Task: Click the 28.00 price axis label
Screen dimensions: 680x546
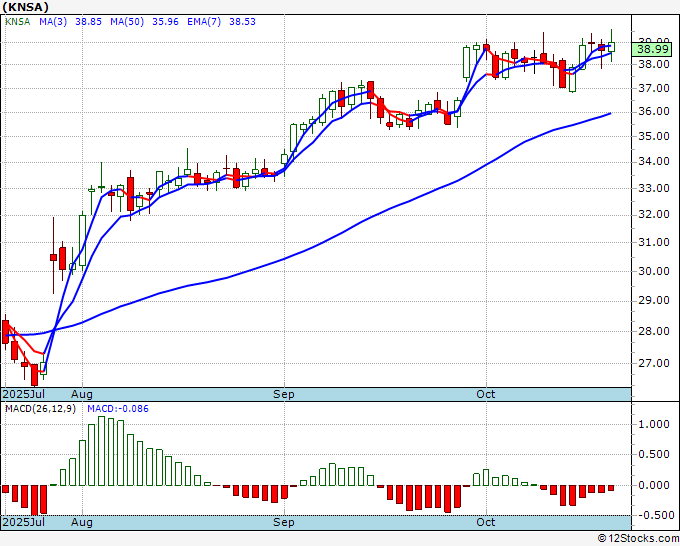Action: 654,331
